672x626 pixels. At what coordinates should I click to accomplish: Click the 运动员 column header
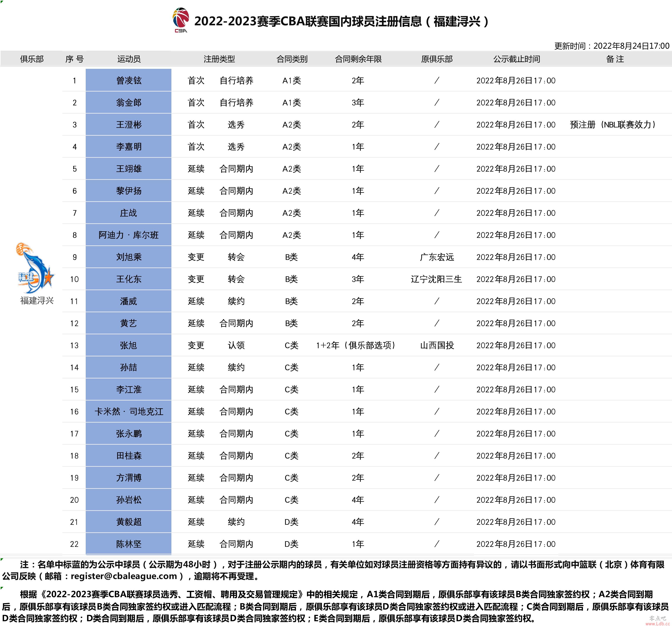coord(129,59)
